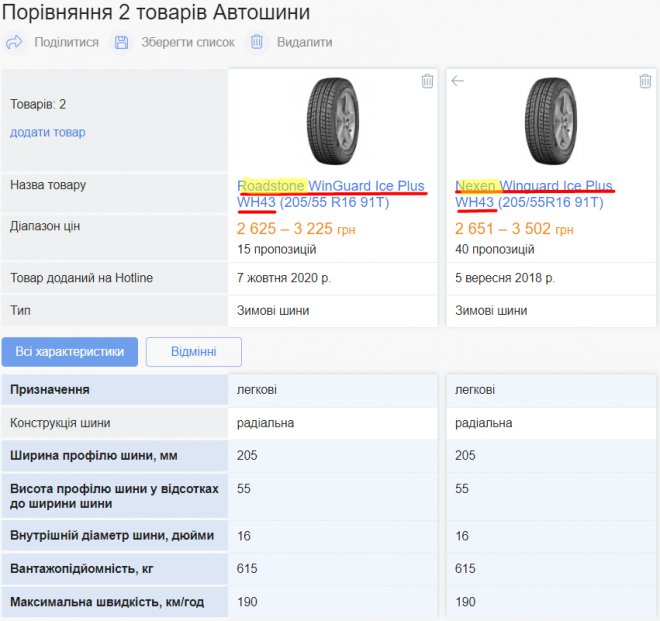Click the trash icon next to Видалити
Screen dimensions: 660x621
(x=257, y=42)
